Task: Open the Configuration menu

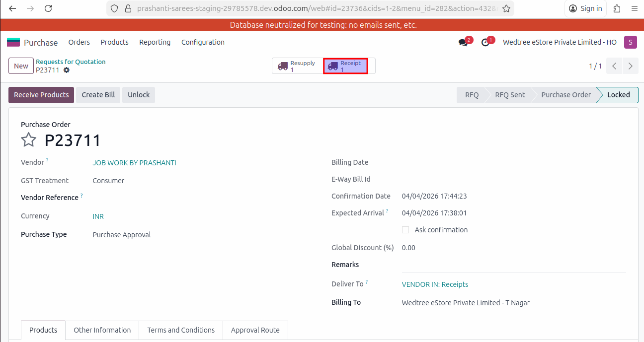Action: [203, 42]
